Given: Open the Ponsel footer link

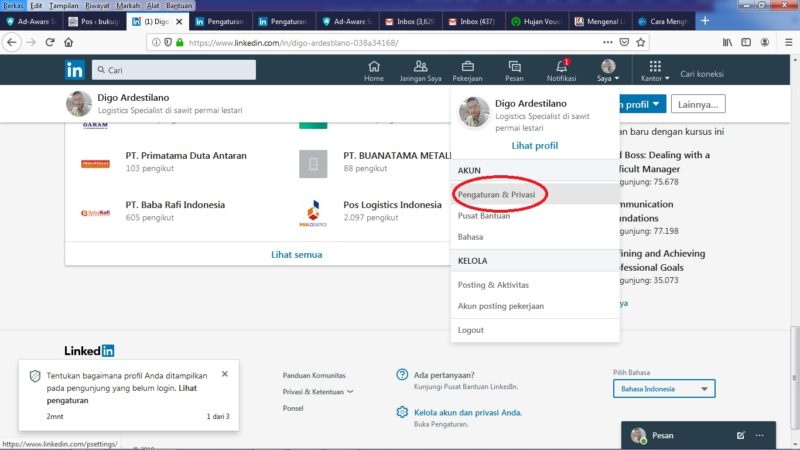Looking at the screenshot, I should click(x=293, y=408).
